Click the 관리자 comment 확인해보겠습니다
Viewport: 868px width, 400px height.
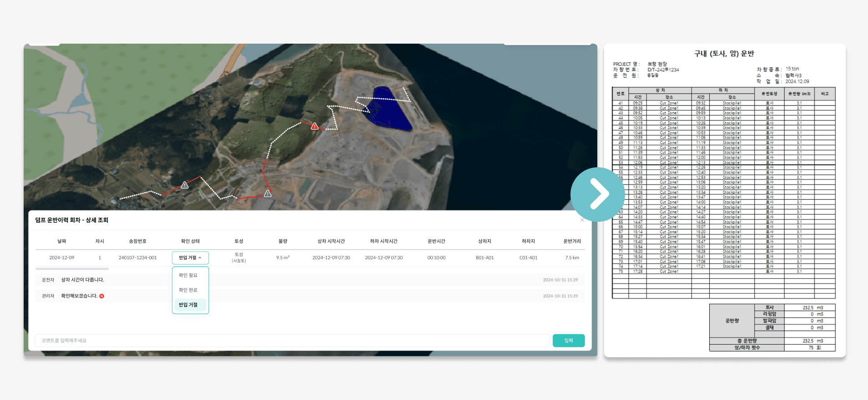pyautogui.click(x=79, y=296)
